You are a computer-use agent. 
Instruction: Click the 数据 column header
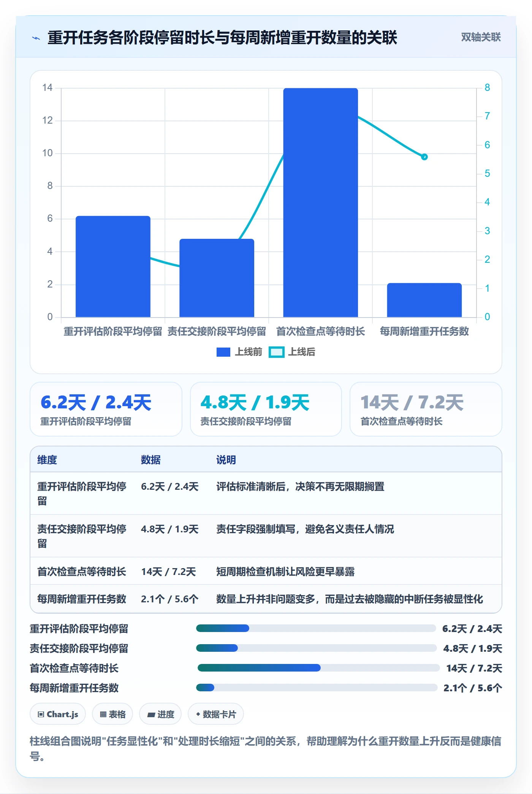[x=151, y=460]
